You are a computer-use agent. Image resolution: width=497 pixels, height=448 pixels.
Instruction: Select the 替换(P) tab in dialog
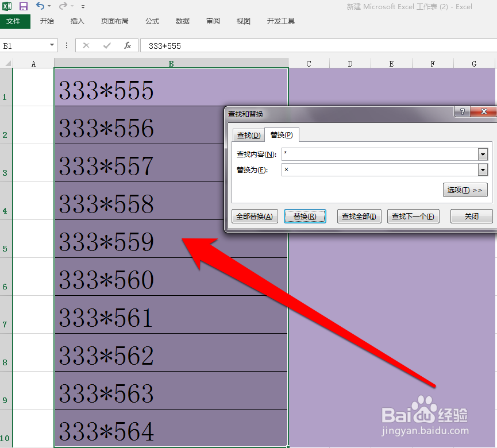(x=282, y=135)
